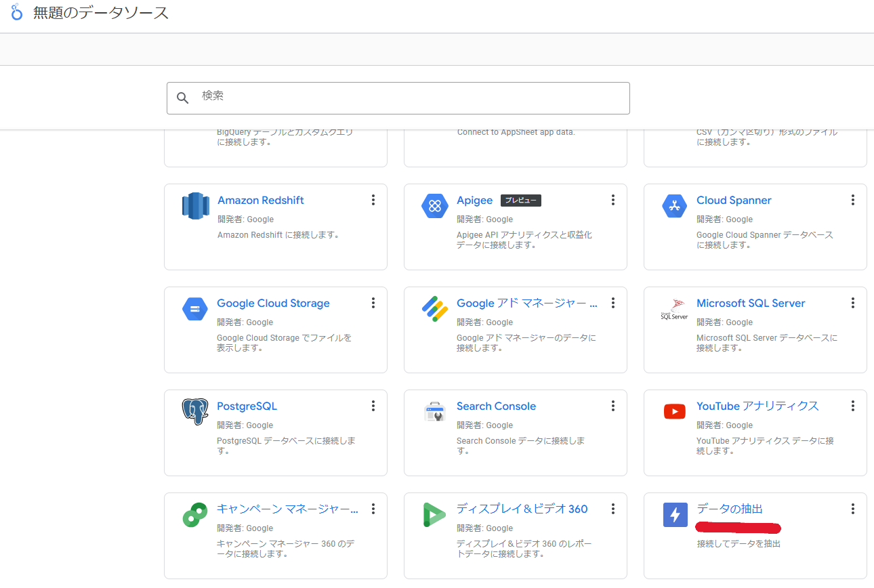Click the プレビュー badge next to Apigee
The height and width of the screenshot is (588, 874).
tap(521, 201)
